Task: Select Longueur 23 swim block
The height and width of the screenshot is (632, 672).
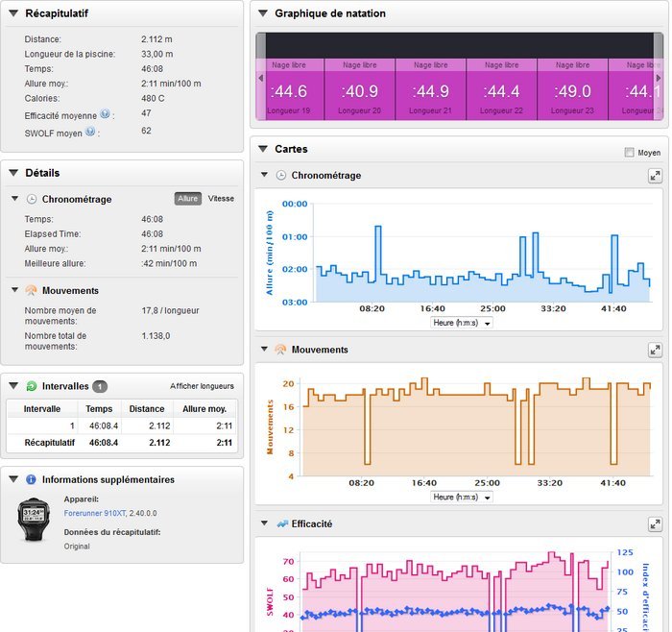Action: 572,89
